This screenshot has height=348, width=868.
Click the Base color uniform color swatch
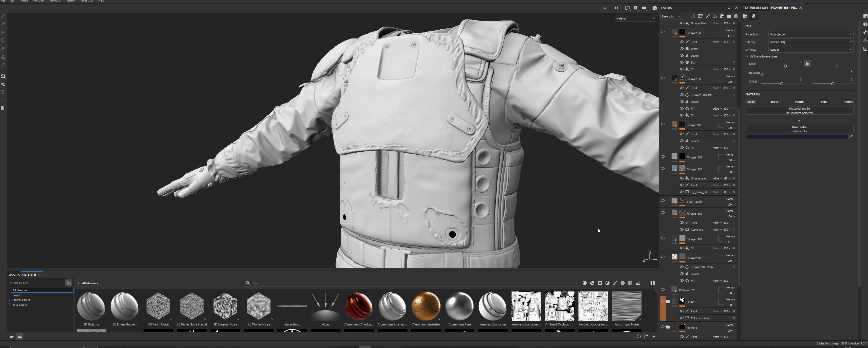click(x=797, y=137)
